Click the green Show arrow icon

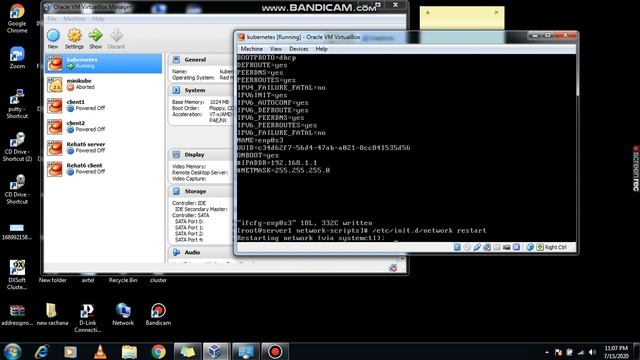[96, 39]
